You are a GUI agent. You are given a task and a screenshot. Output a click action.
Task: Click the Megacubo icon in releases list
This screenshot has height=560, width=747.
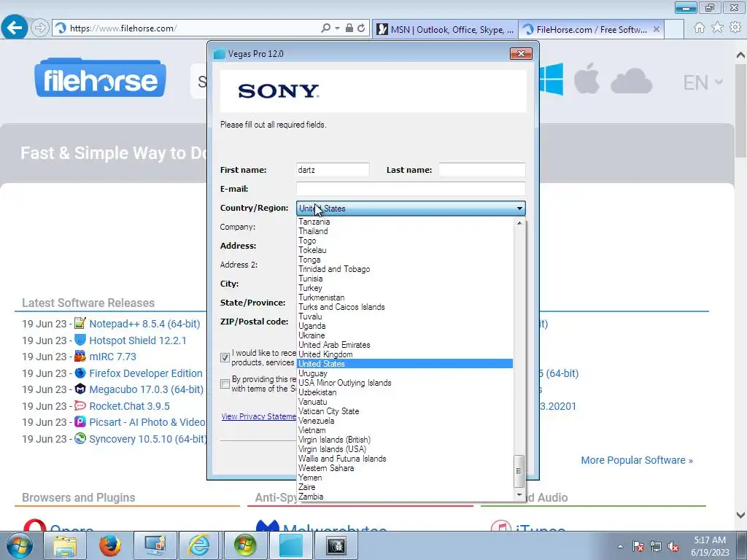coord(80,389)
